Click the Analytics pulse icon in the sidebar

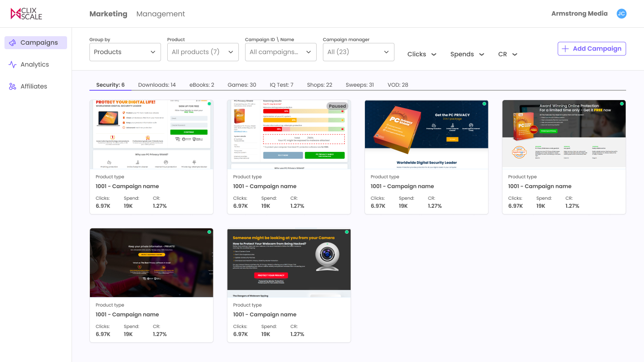tap(13, 64)
